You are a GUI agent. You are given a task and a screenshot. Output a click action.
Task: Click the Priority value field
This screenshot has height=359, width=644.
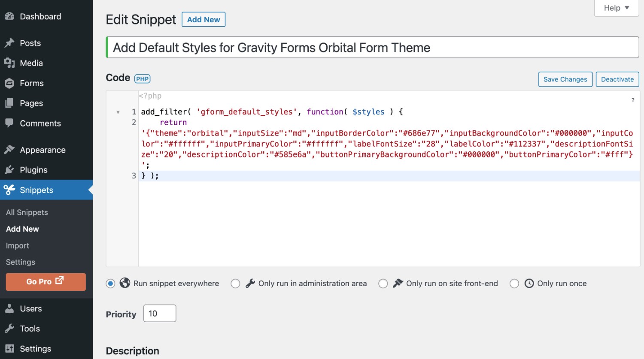159,313
